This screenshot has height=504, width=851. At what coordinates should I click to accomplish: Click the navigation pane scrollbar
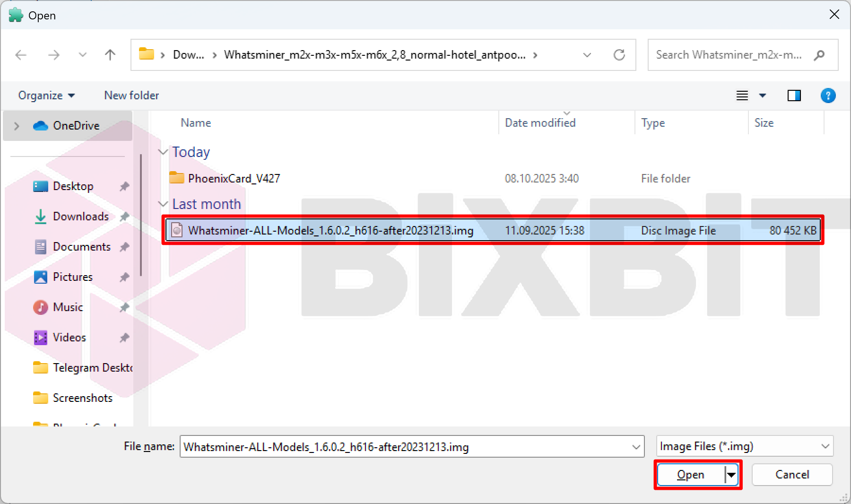(x=141, y=216)
